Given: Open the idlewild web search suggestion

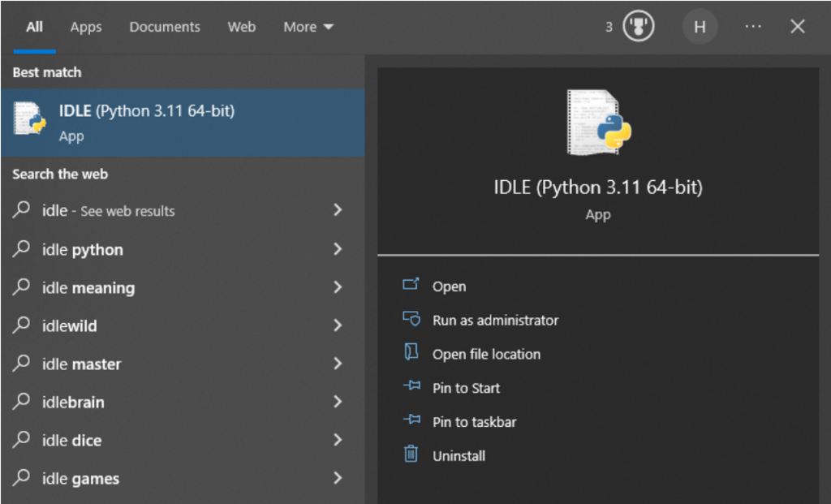Looking at the screenshot, I should click(69, 326).
